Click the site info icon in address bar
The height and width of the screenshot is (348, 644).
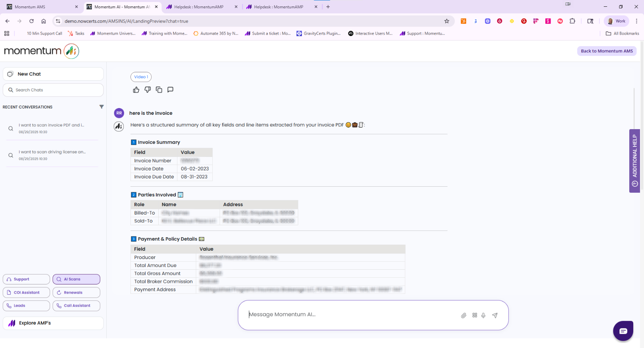[58, 21]
